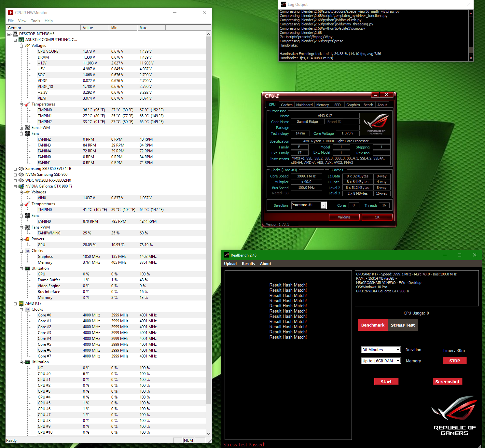The width and height of the screenshot is (485, 448).
Task: Open the Upload menu in RealBench
Action: tap(230, 264)
